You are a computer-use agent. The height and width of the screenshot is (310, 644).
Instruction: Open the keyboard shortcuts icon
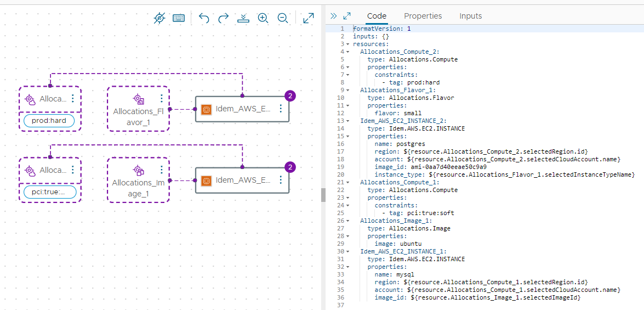coord(179,18)
